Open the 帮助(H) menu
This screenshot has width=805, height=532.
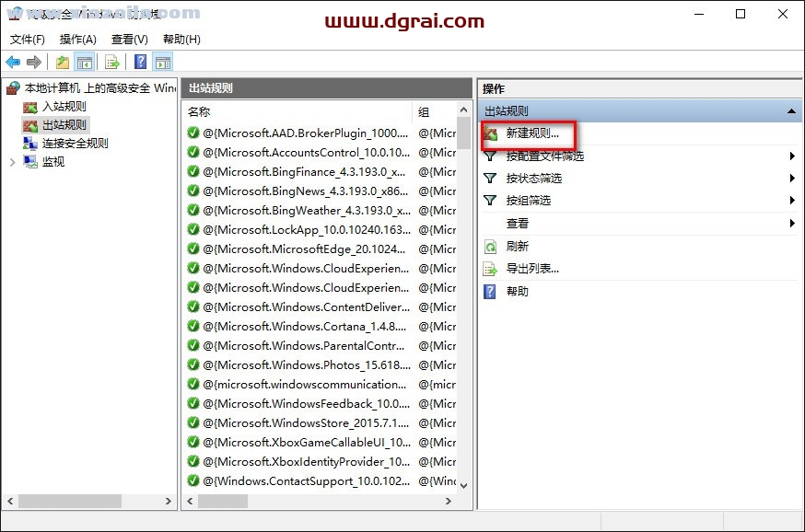(x=181, y=39)
